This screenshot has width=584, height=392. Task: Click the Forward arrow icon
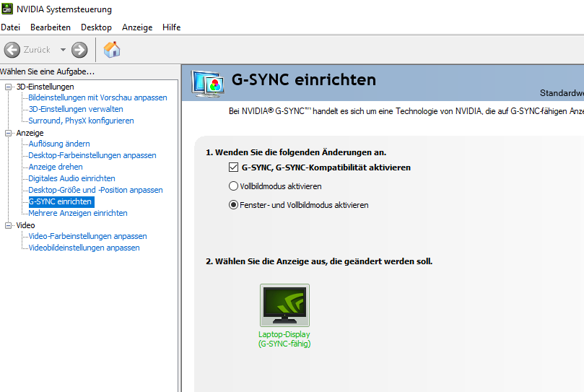click(x=79, y=50)
